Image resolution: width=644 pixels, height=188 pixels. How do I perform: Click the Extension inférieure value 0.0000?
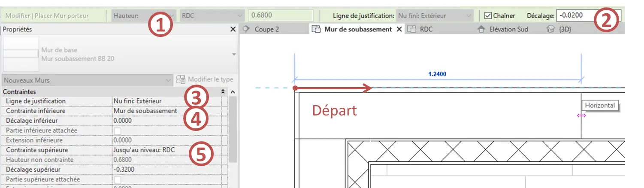pos(166,140)
